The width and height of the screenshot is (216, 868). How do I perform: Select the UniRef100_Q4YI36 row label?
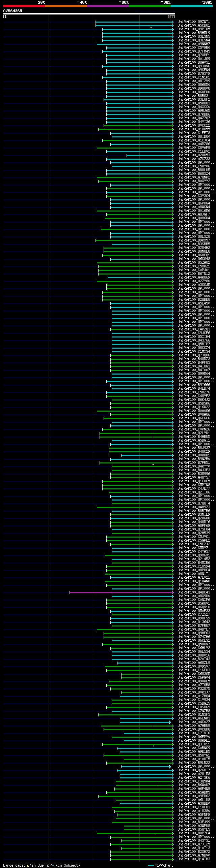click(x=194, y=122)
